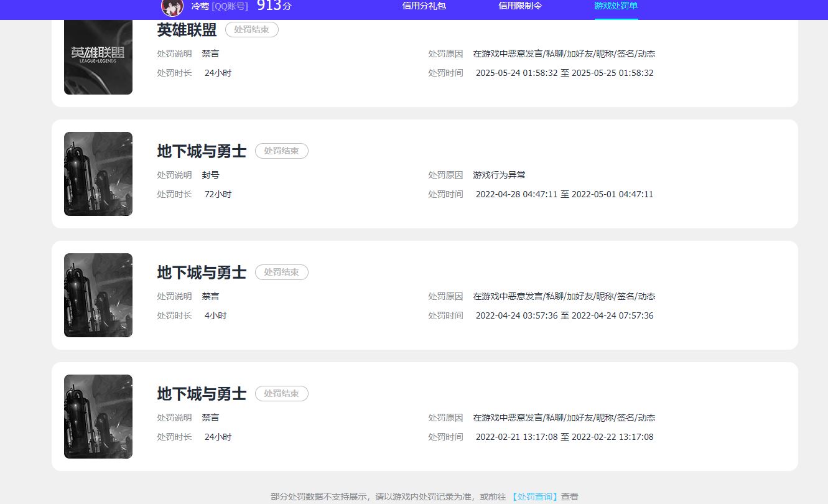Click the 处罚结束 badge beside 英雄联盟
Image resolution: width=828 pixels, height=504 pixels.
[x=251, y=29]
